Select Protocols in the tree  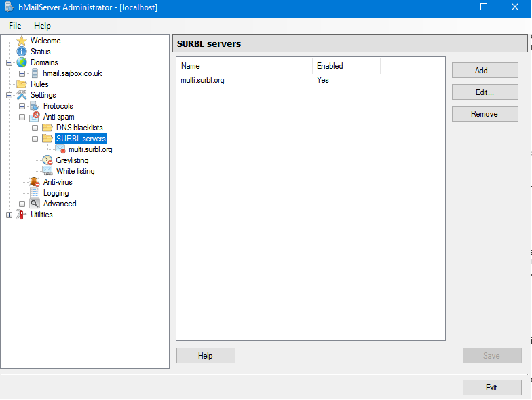click(58, 106)
